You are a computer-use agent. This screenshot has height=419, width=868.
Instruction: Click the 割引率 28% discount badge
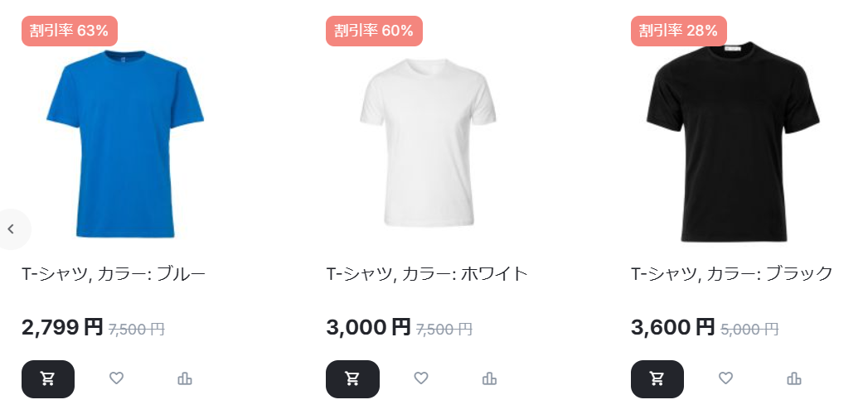point(679,31)
